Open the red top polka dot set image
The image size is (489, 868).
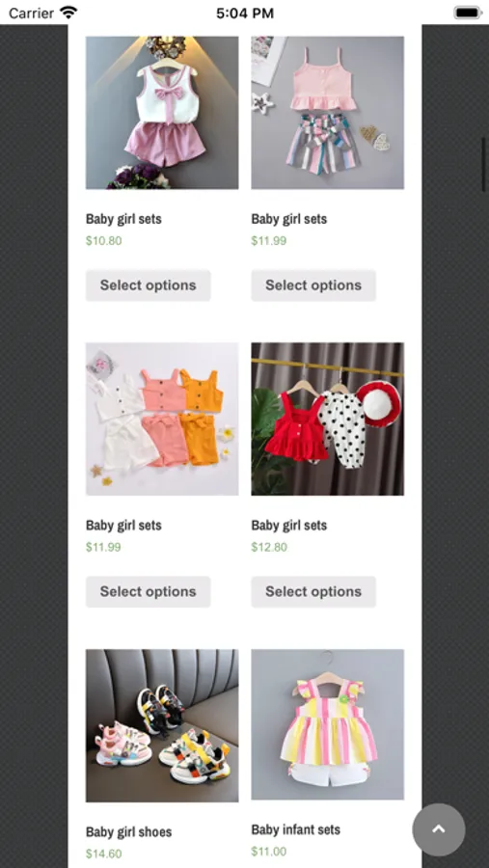point(327,419)
